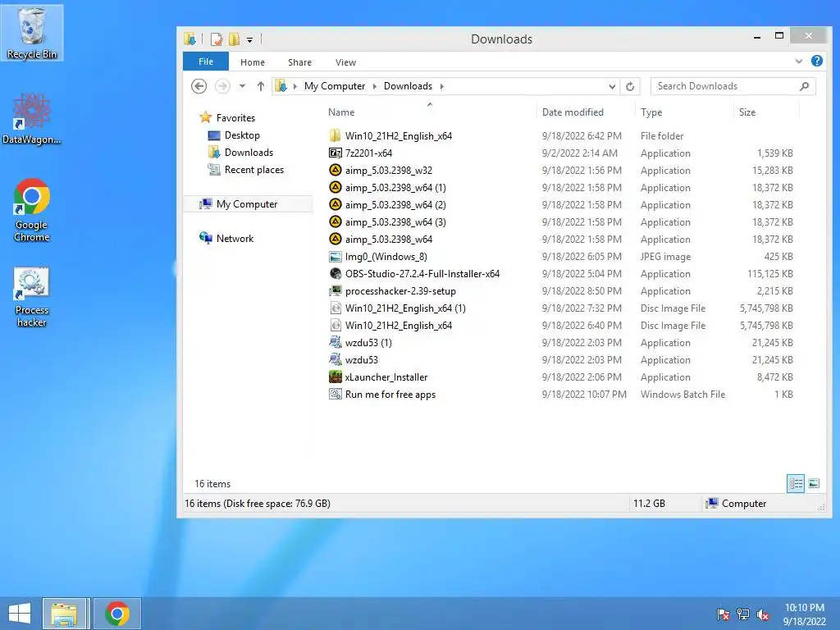Switch to large icons view layout

[x=814, y=483]
